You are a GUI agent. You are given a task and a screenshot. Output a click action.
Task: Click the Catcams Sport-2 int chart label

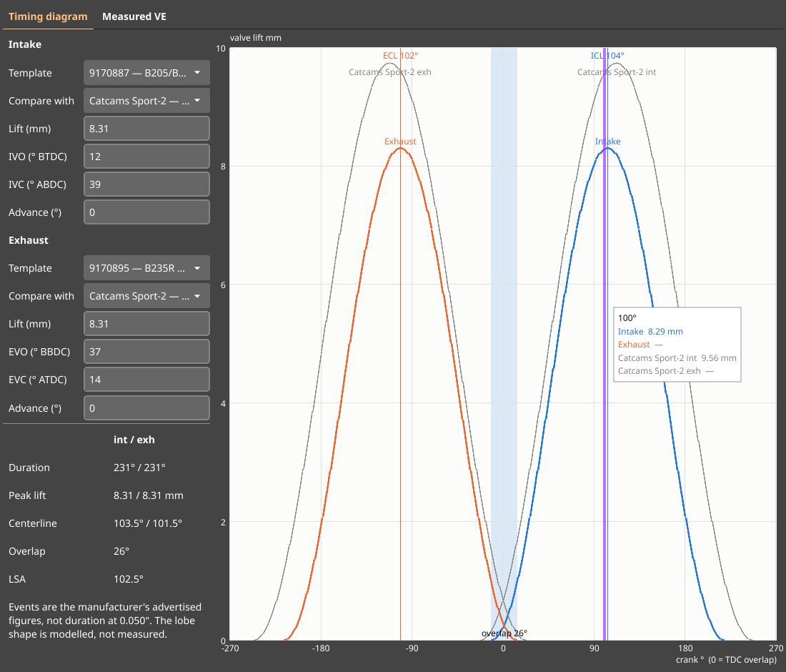[617, 72]
